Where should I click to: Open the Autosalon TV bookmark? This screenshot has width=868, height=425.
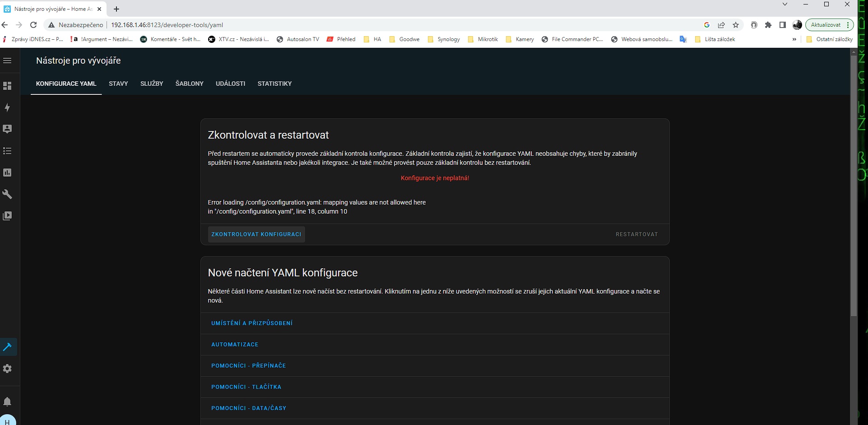tap(298, 39)
